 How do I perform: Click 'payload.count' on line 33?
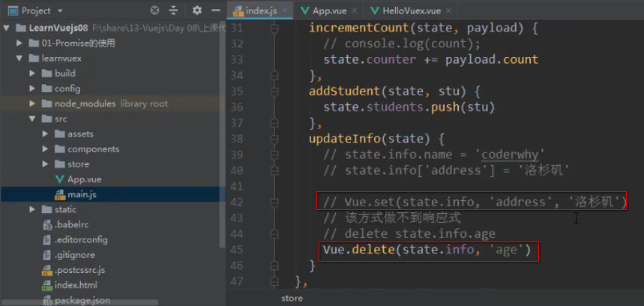pos(492,59)
